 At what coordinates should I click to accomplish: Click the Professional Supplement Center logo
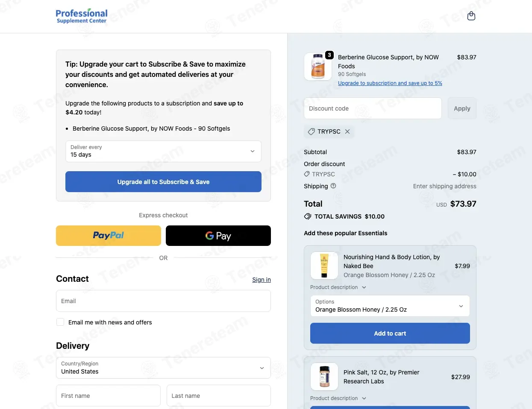coord(82,16)
